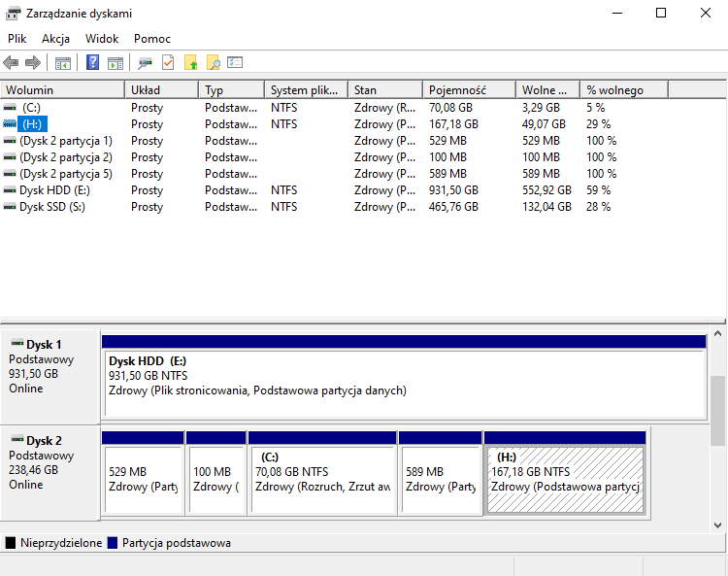Click the Forward arrow in the toolbar
728x576 pixels.
(33, 63)
